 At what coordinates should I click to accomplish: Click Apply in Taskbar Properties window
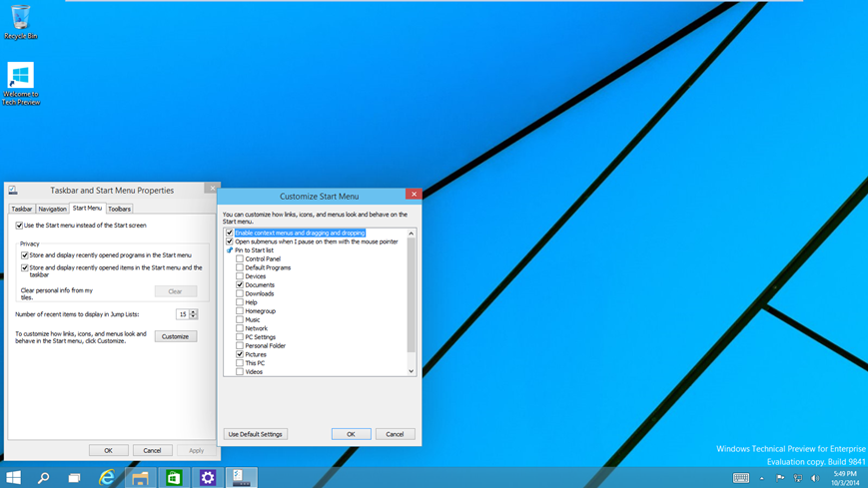tap(196, 450)
